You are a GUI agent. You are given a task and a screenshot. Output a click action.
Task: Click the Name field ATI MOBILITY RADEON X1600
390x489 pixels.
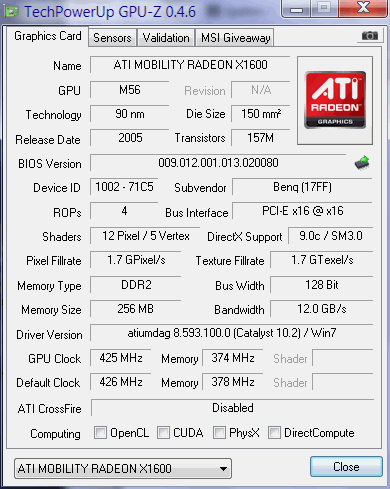click(190, 65)
